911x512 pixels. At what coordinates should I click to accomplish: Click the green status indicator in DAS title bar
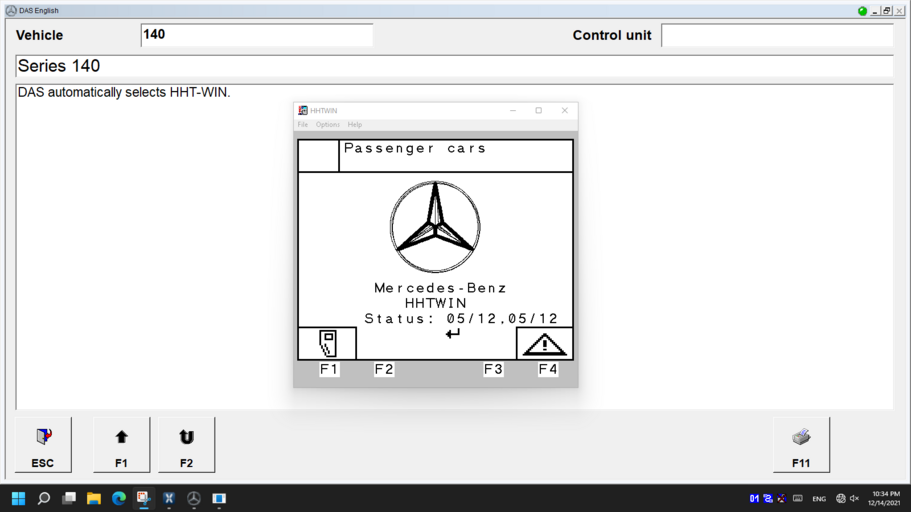(862, 11)
